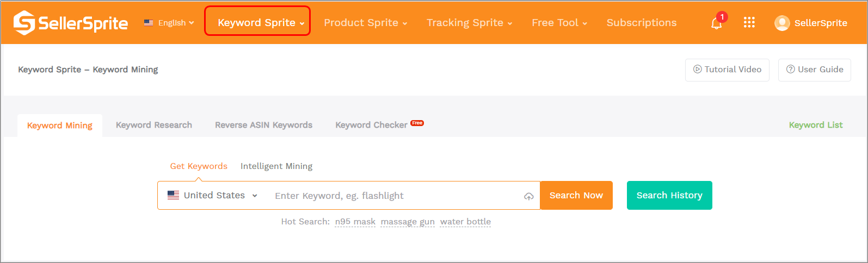Open the apps grid icon
Image resolution: width=868 pixels, height=263 pixels.
(749, 22)
